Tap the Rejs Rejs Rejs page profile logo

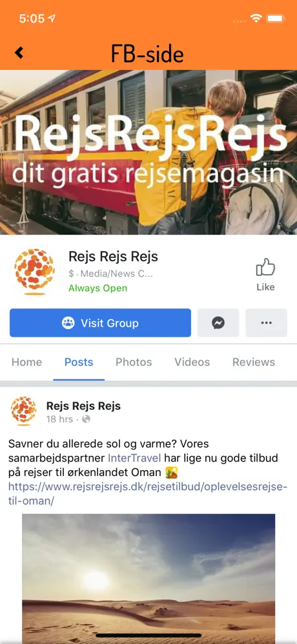[34, 272]
